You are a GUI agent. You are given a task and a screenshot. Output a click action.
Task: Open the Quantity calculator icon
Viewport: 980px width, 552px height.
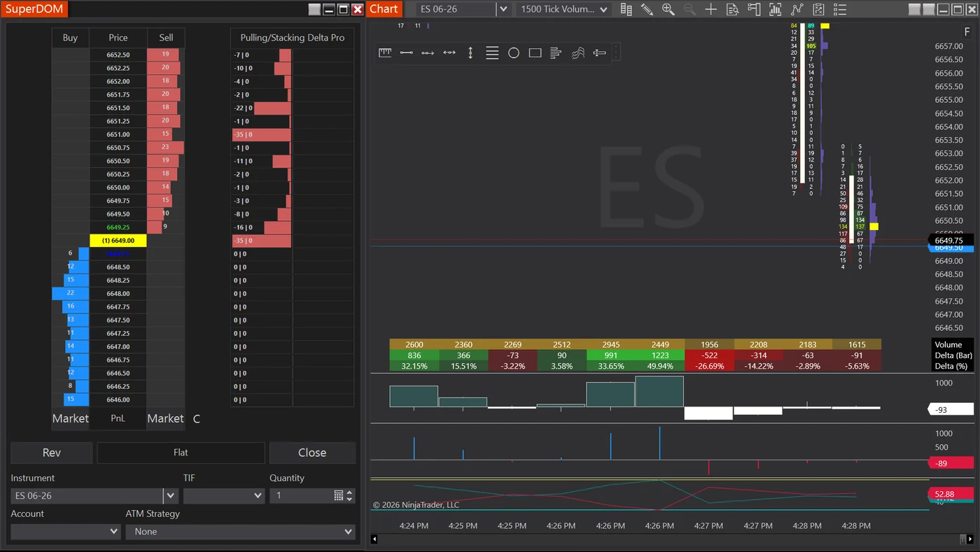pos(339,495)
